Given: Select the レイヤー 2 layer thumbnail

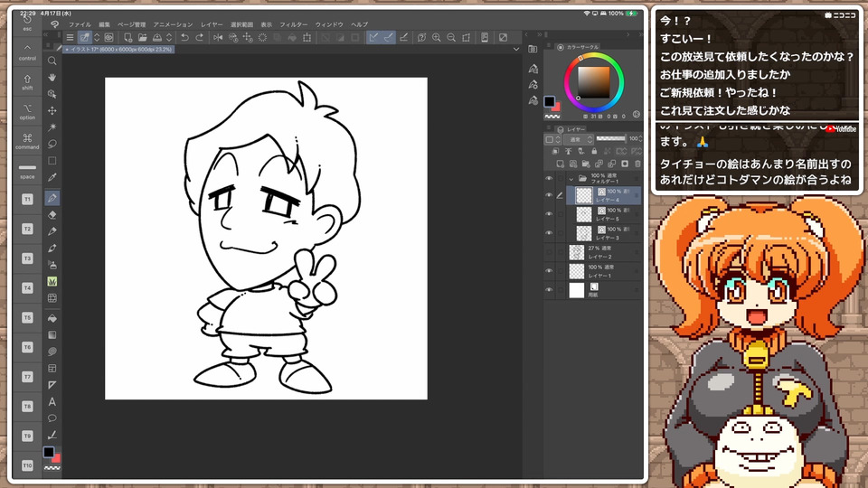Looking at the screenshot, I should coord(577,252).
